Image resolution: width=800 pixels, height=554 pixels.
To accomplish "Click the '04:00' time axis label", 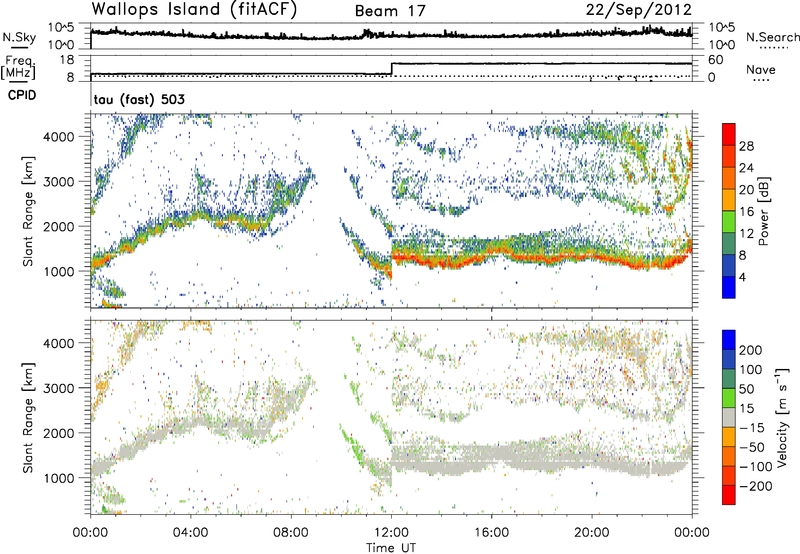I will click(x=191, y=533).
